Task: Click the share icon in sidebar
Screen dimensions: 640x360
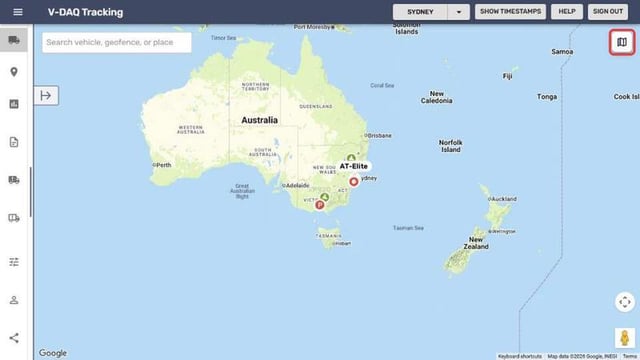Action: pyautogui.click(x=14, y=338)
